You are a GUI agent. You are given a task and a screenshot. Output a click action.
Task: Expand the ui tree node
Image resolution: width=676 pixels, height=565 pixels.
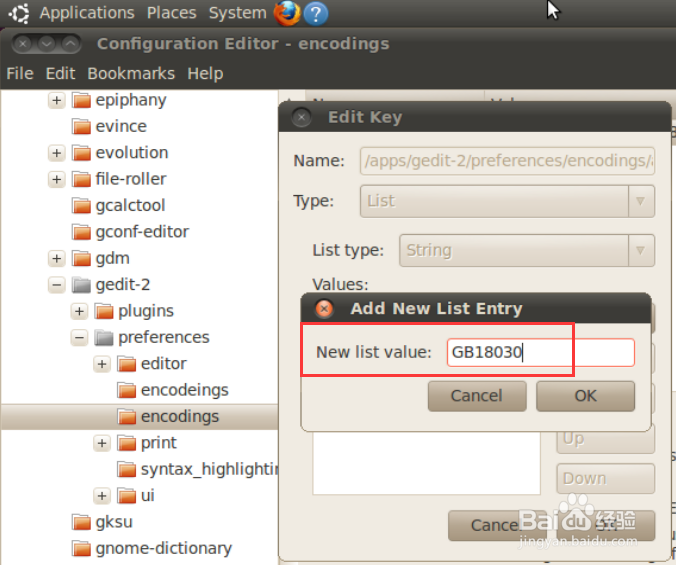(102, 496)
